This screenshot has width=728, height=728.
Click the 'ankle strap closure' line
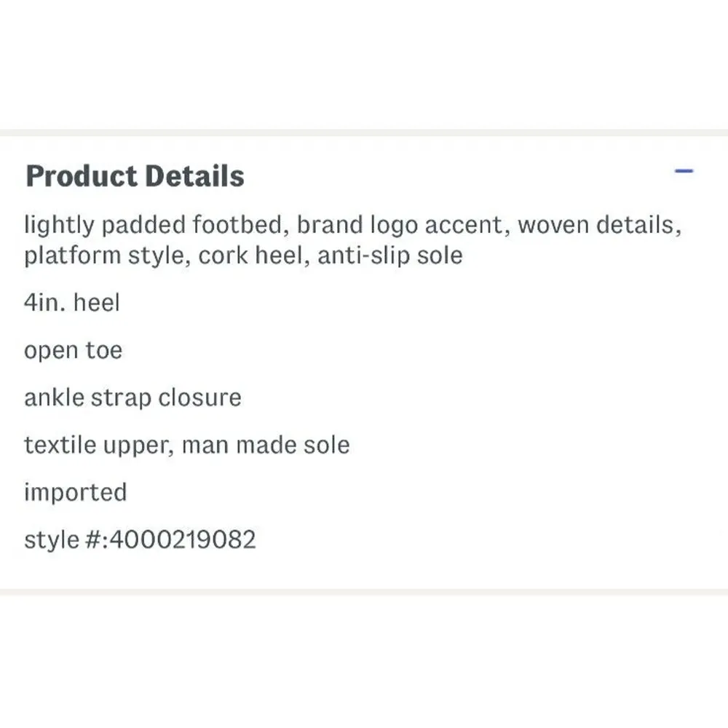pos(132,398)
